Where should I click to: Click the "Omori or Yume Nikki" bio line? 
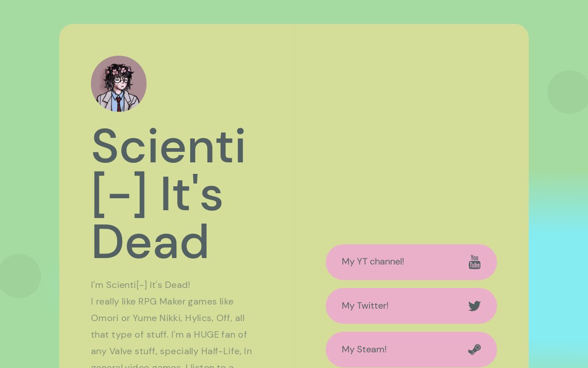pyautogui.click(x=168, y=318)
